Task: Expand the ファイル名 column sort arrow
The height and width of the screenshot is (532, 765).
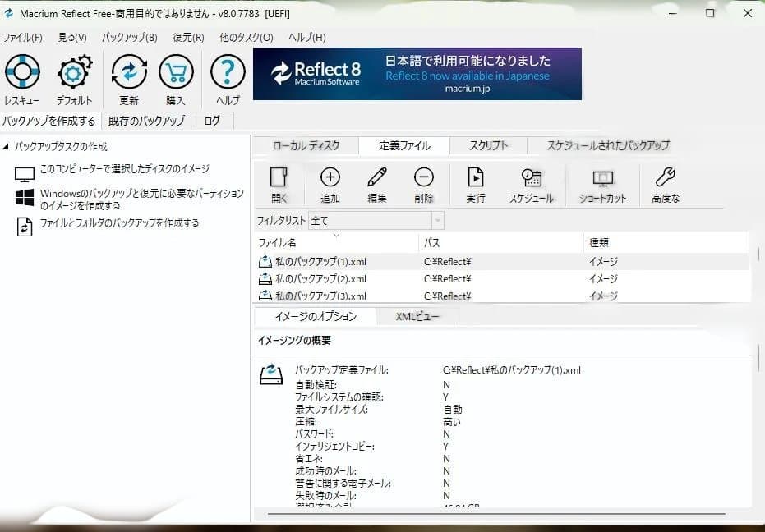Action: click(x=337, y=235)
